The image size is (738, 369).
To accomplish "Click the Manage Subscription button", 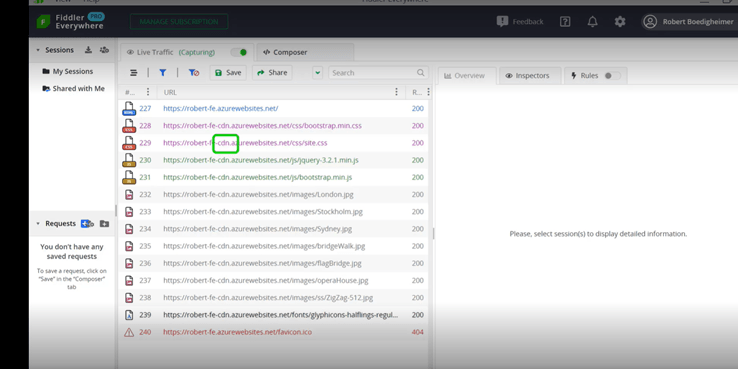I will pos(179,22).
